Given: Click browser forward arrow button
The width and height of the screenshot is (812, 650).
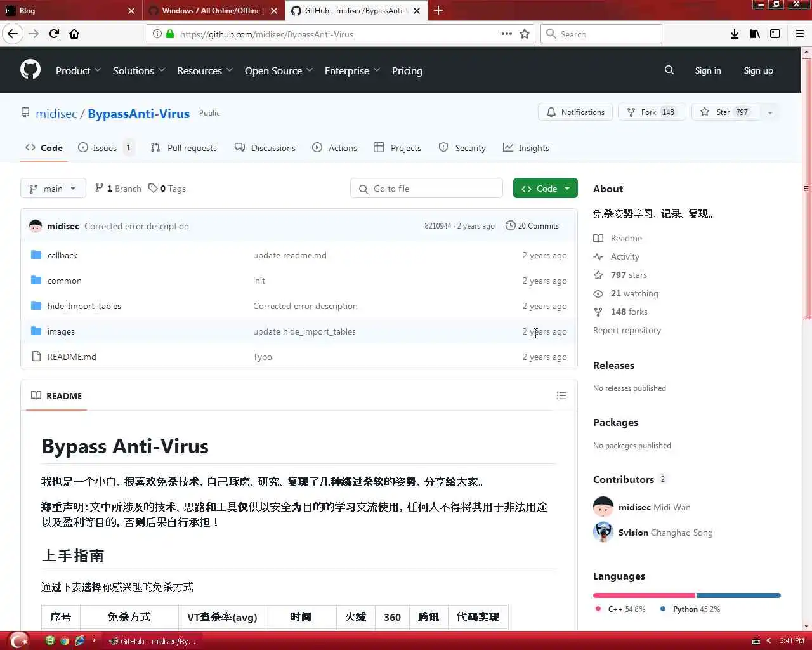Looking at the screenshot, I should coord(34,34).
